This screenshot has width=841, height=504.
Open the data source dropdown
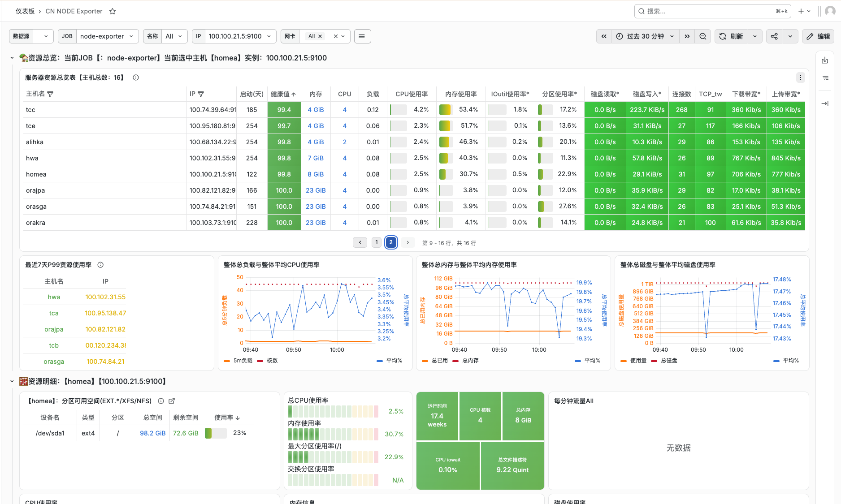coord(43,36)
